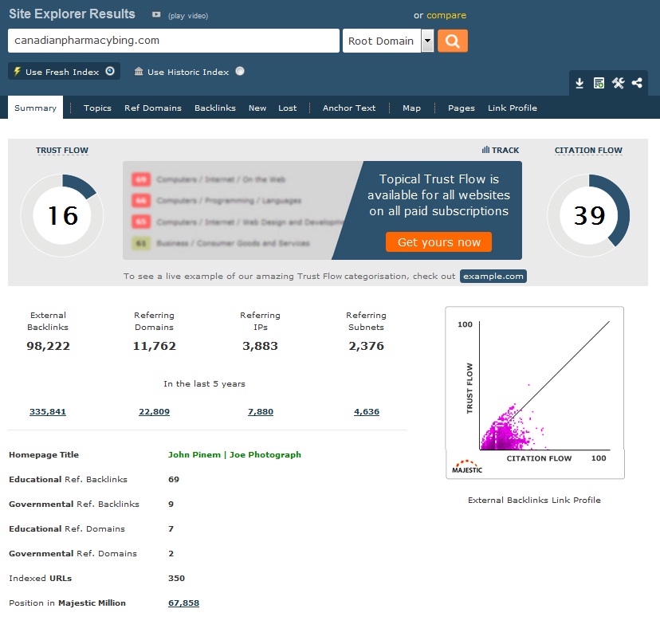
Task: Click the 98,222 external backlinks value
Action: [48, 346]
